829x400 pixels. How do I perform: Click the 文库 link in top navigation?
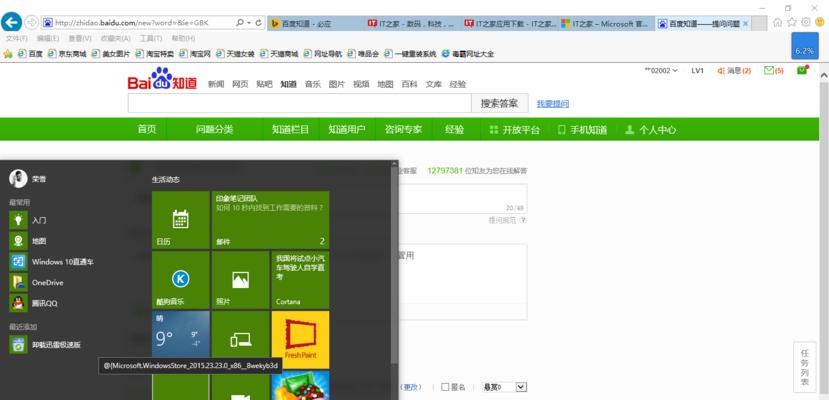tap(434, 84)
